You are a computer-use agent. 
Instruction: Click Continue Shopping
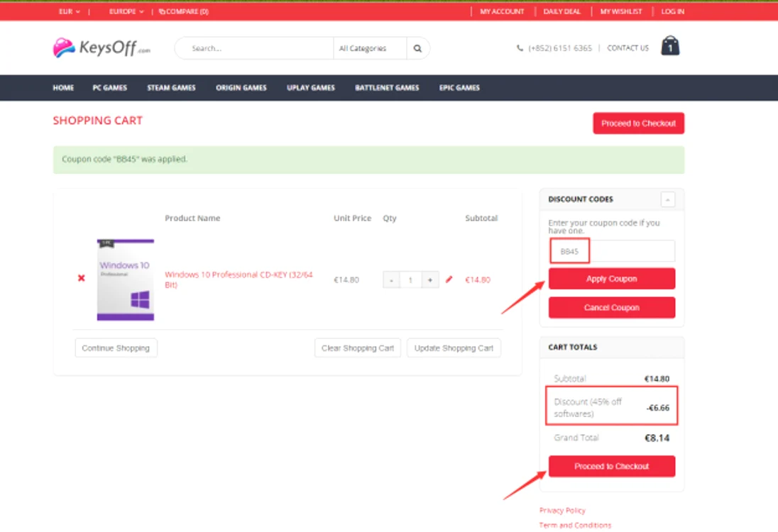tap(116, 348)
